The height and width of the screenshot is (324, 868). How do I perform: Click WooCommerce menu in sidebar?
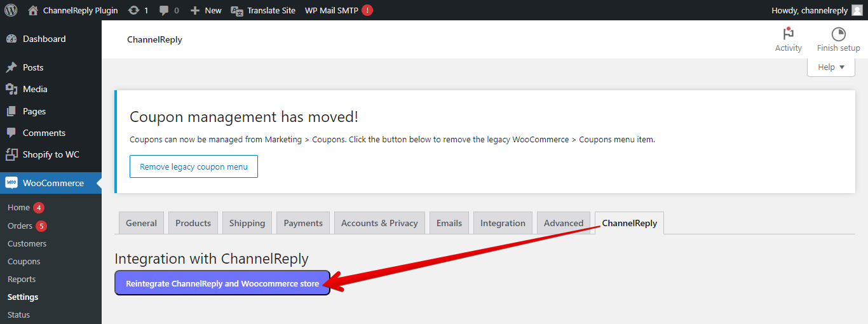[x=53, y=183]
